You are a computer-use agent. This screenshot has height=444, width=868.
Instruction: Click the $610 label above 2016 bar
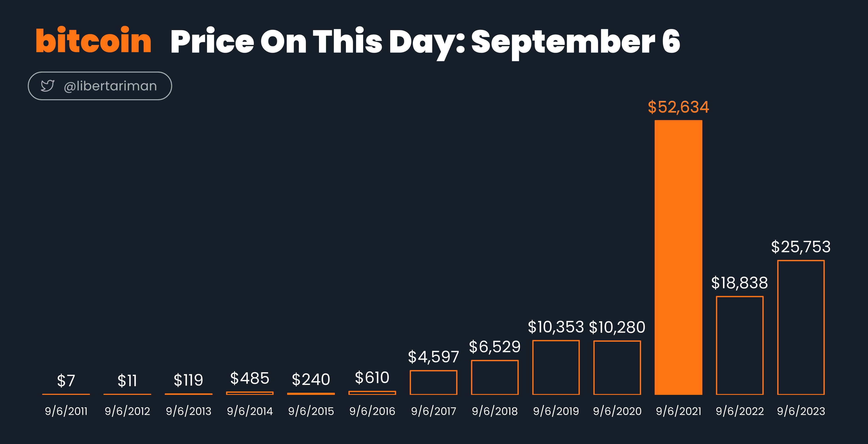(x=372, y=377)
